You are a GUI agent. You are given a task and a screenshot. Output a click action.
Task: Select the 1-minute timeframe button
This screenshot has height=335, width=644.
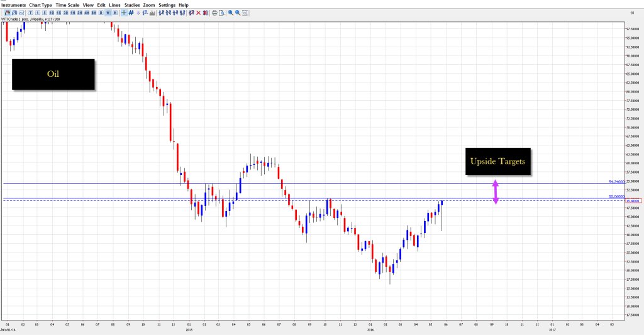point(38,13)
